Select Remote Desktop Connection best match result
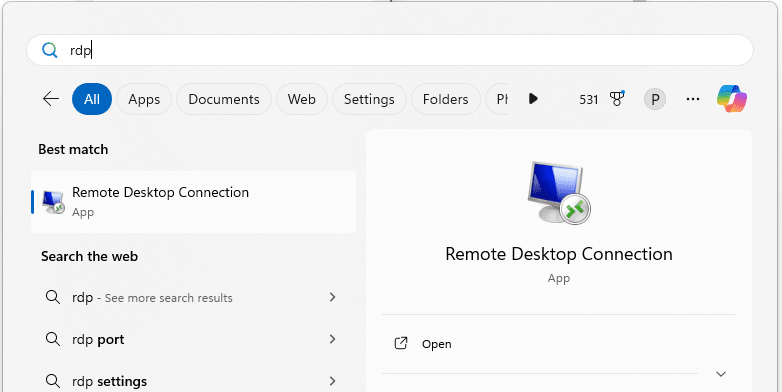Image resolution: width=782 pixels, height=392 pixels. click(x=194, y=202)
